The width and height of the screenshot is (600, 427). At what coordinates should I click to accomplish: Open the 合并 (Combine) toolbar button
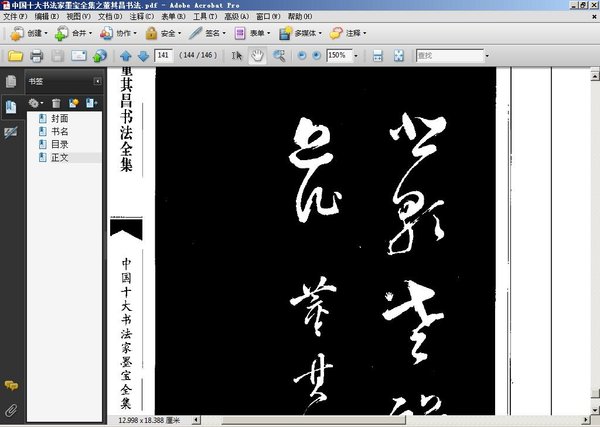(73, 34)
